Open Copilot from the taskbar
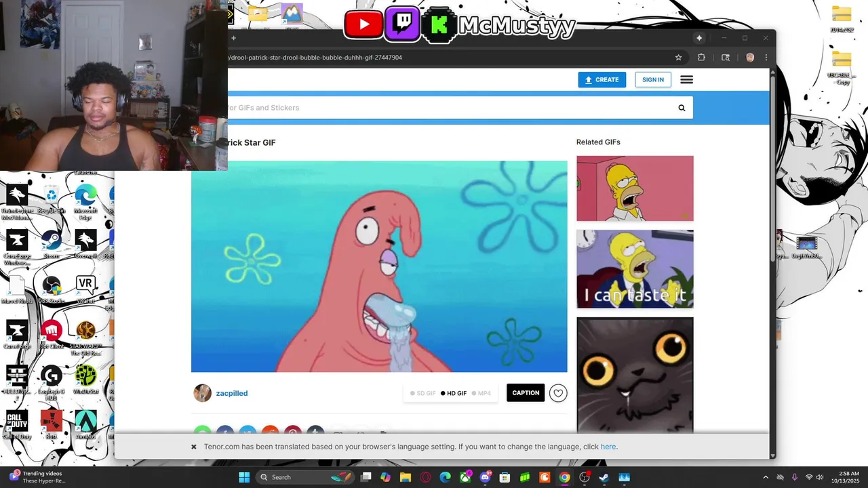 386,477
